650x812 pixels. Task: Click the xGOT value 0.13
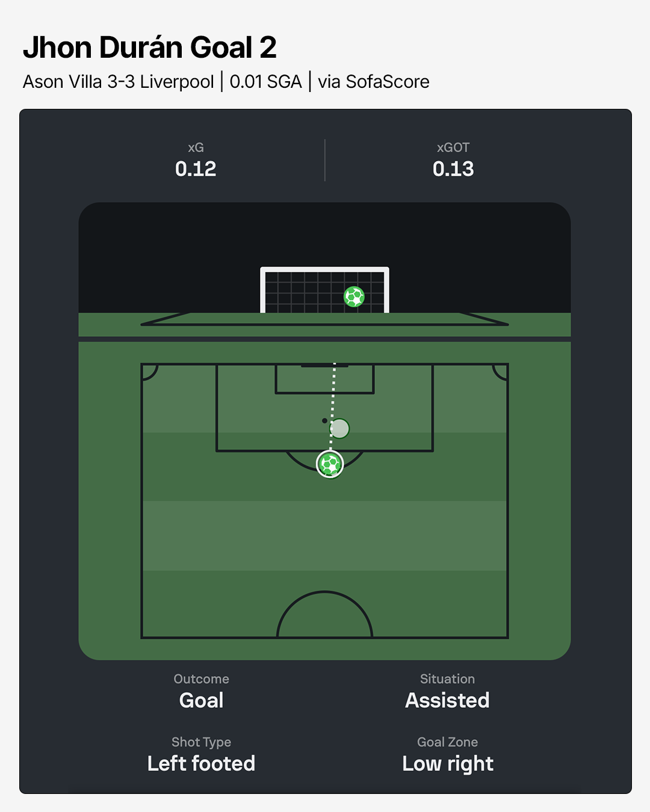[453, 169]
